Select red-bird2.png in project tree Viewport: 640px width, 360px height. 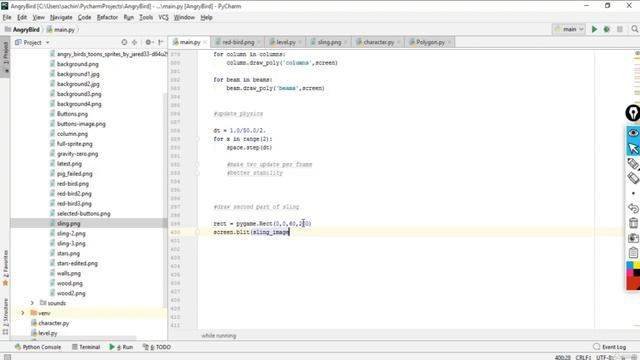click(74, 193)
